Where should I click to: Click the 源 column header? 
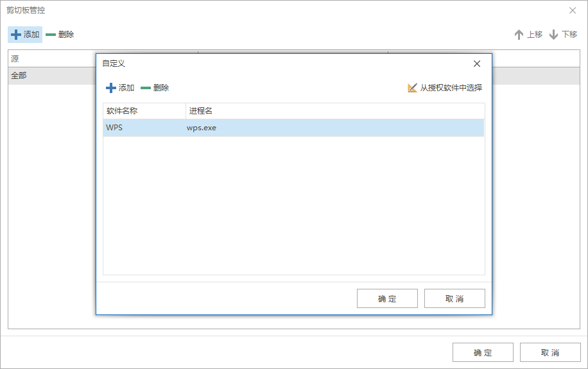[52, 59]
